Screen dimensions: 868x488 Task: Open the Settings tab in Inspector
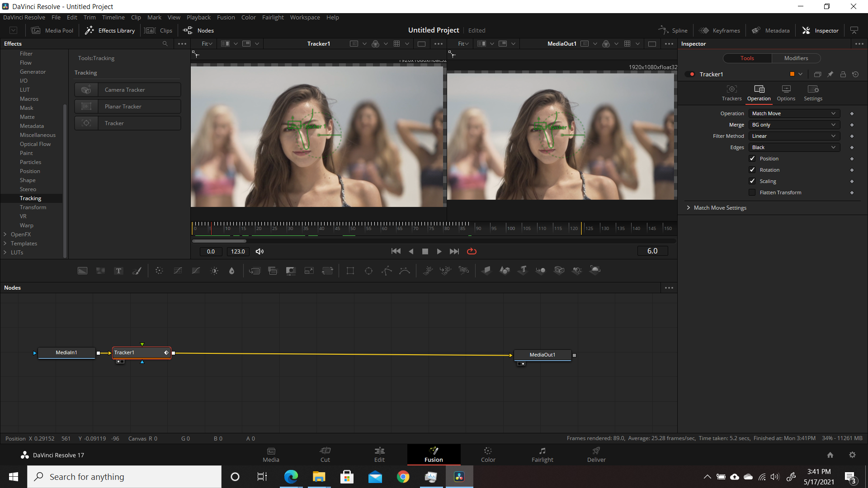813,93
